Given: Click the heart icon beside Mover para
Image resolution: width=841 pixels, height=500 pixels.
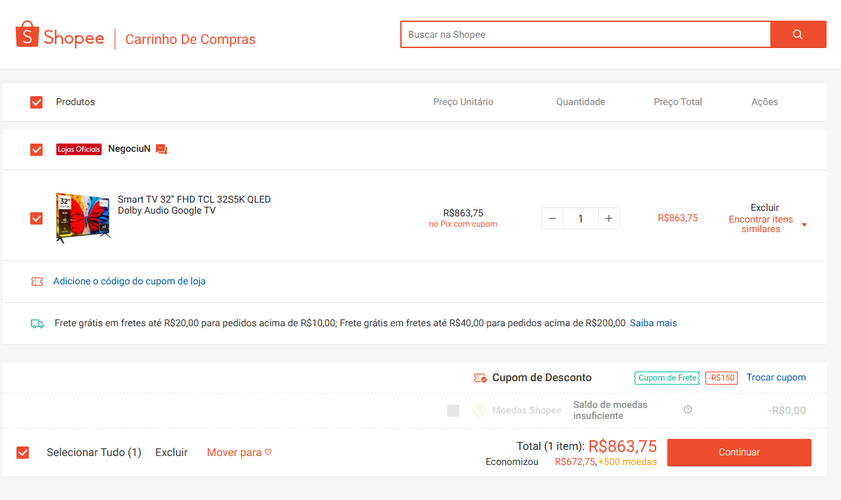Looking at the screenshot, I should 268,452.
